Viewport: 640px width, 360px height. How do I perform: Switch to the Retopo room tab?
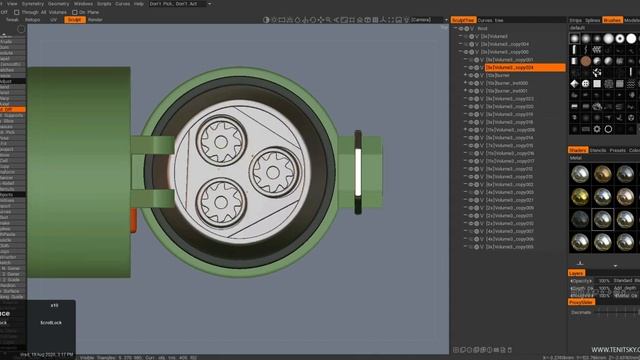(33, 20)
